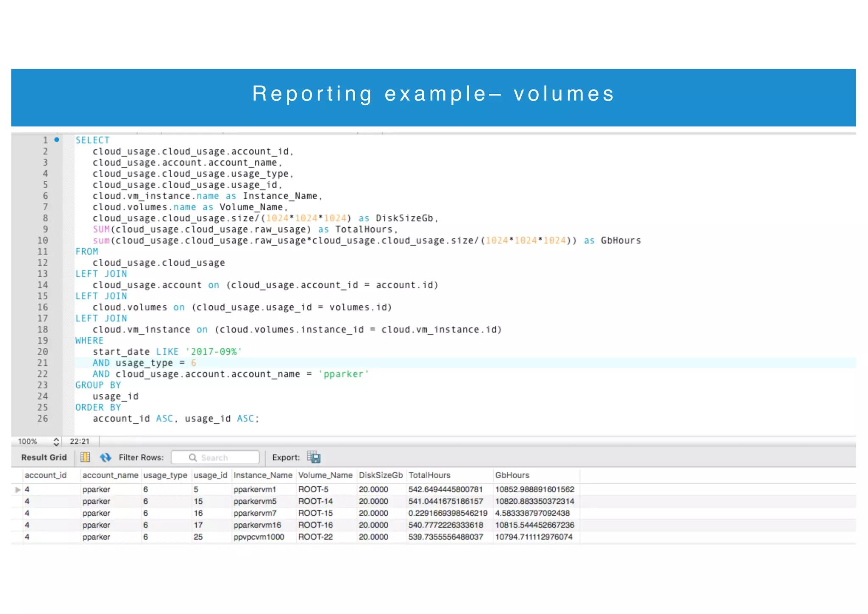Click the Instance_Name column header
The image size is (868, 614).
pos(263,475)
